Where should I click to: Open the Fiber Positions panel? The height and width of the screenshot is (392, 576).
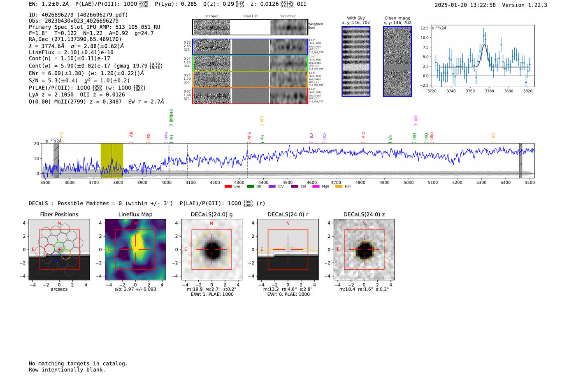coord(59,250)
